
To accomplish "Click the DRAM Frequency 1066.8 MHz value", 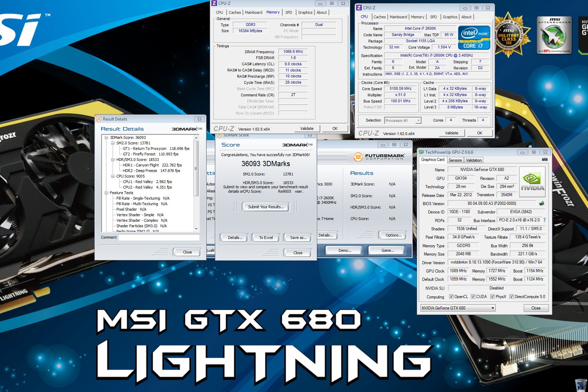I will point(293,51).
